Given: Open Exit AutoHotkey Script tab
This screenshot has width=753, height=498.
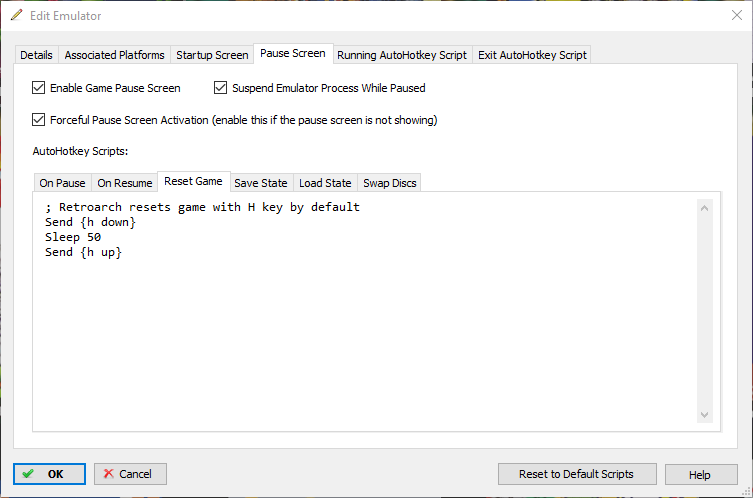Looking at the screenshot, I should click(532, 55).
